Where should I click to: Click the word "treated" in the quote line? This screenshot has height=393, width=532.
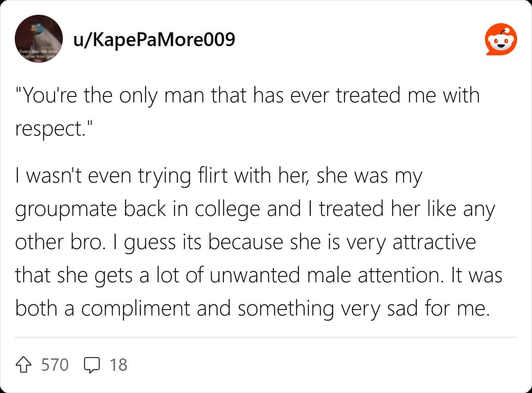click(368, 95)
